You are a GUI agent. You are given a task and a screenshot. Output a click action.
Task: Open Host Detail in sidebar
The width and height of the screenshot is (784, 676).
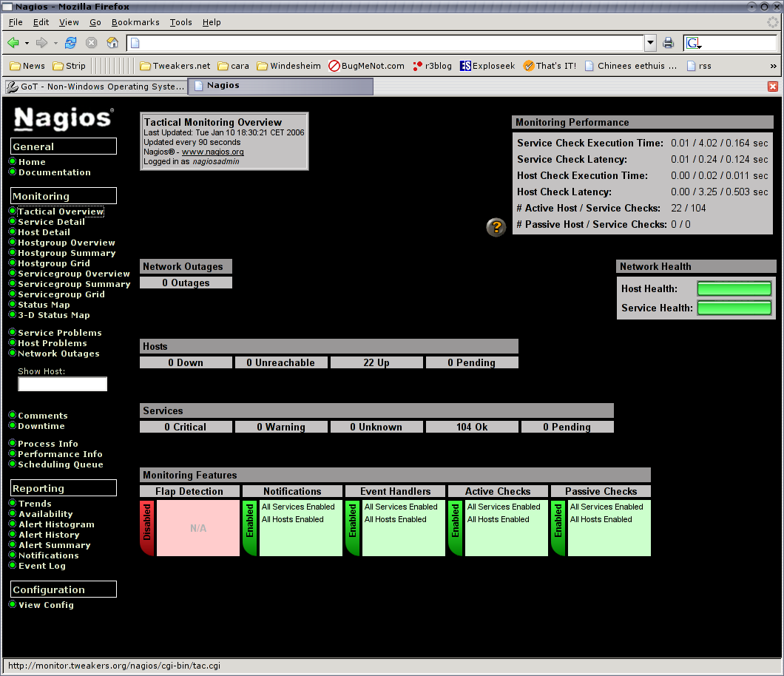point(44,232)
